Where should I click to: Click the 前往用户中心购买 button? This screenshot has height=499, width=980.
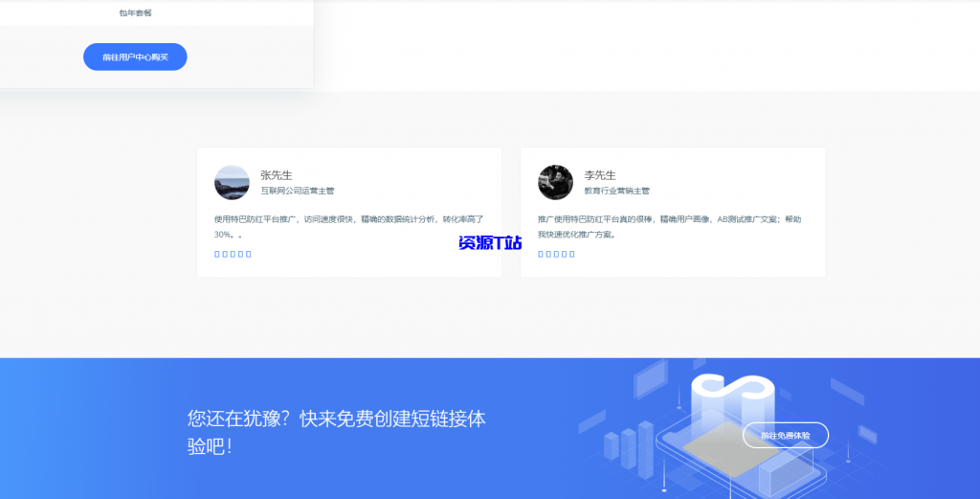(135, 57)
